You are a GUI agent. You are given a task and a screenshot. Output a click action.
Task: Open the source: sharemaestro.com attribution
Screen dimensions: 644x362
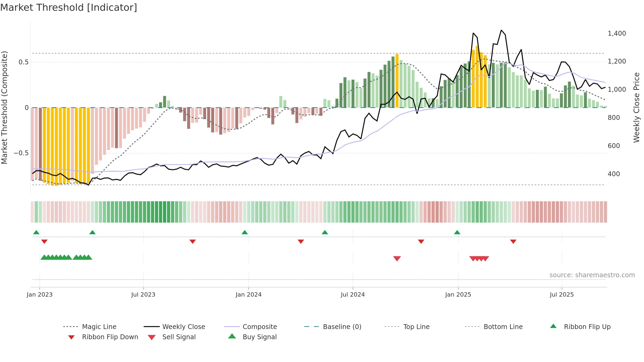pos(592,275)
